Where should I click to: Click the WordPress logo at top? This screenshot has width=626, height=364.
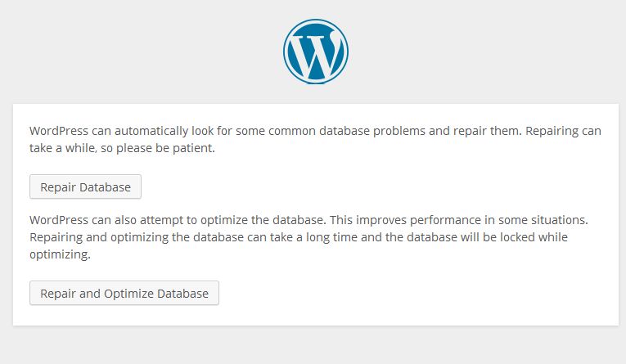(316, 52)
